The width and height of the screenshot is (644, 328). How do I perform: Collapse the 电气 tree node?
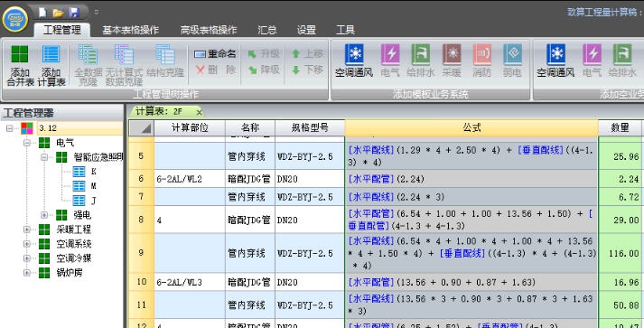[27, 143]
